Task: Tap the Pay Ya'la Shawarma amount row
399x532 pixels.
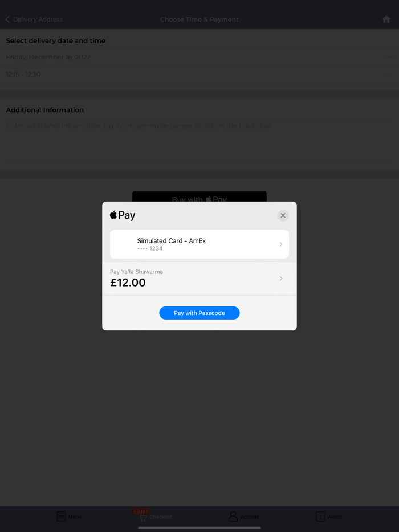Action: click(199, 279)
